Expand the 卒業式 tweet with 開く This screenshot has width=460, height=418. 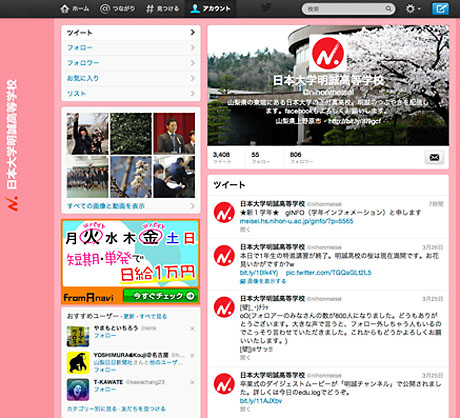pyautogui.click(x=245, y=409)
